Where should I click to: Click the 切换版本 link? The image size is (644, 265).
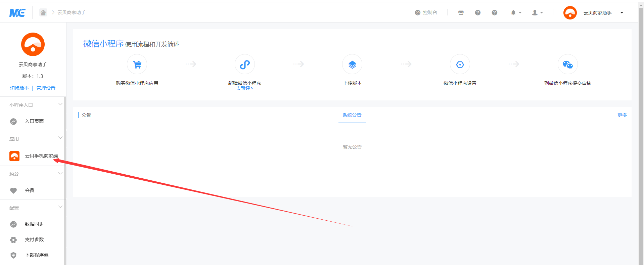tap(19, 88)
